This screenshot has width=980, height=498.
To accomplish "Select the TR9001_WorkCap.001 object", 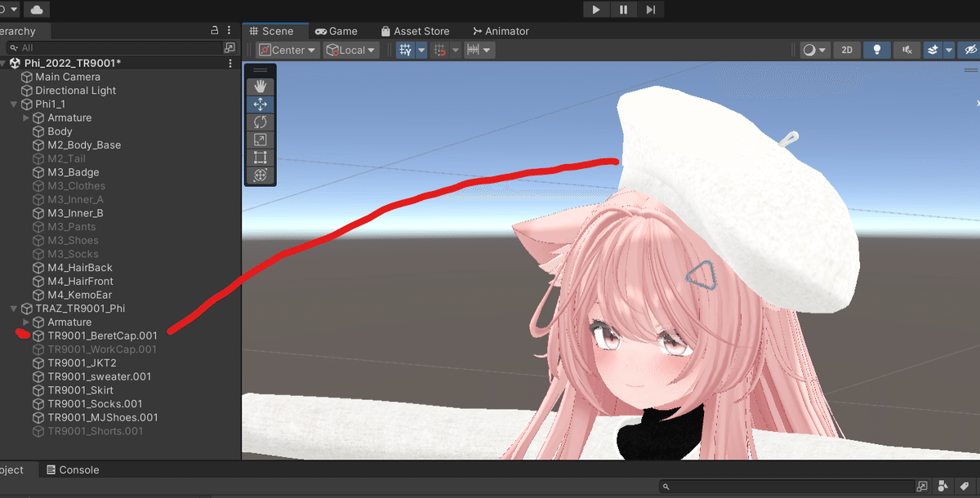I will click(102, 349).
